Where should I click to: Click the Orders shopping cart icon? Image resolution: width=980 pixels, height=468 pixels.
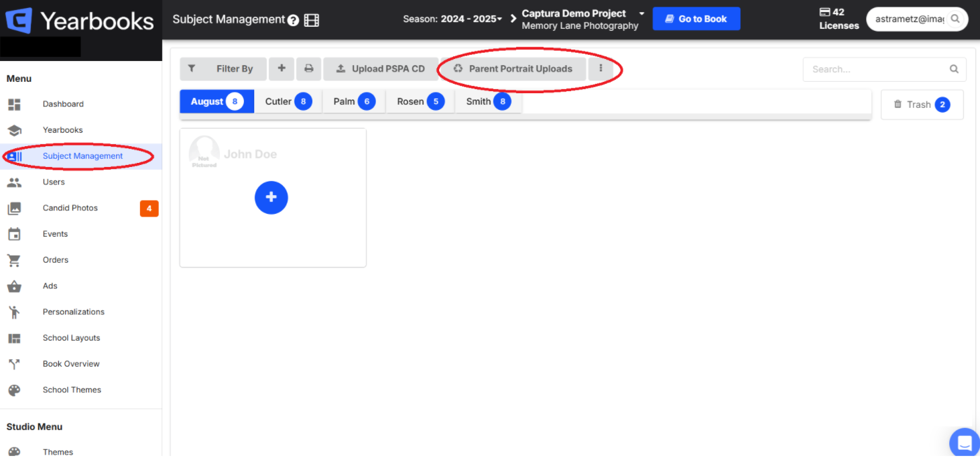pyautogui.click(x=14, y=260)
